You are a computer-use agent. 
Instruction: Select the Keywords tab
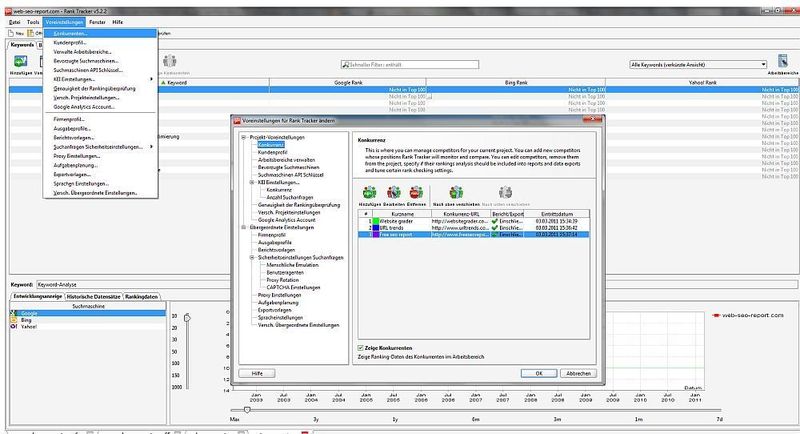pos(22,45)
